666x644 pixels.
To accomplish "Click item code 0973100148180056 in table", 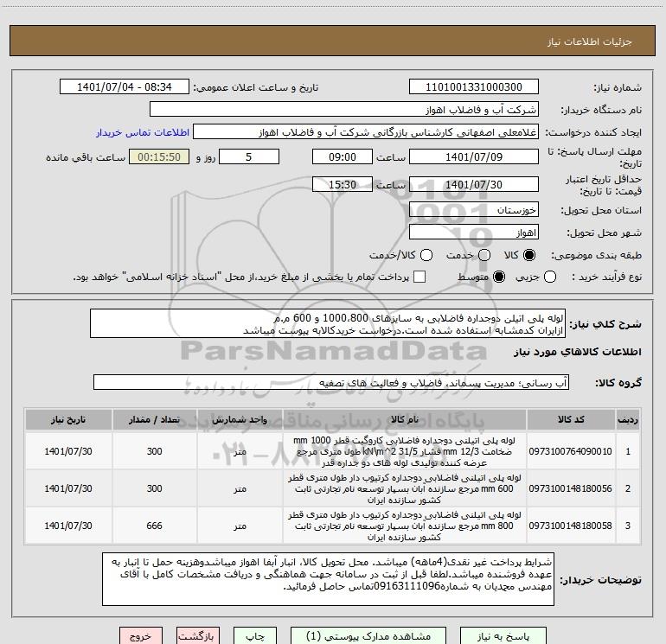I will point(570,488).
